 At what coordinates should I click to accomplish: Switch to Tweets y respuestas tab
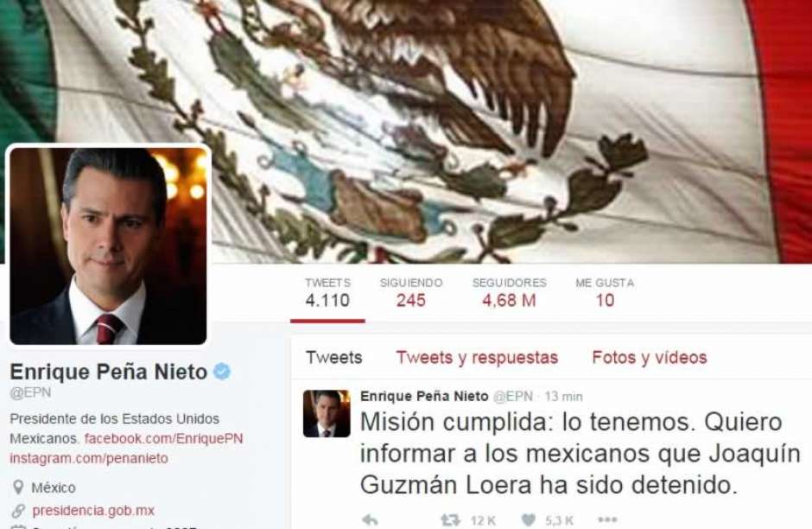point(477,358)
